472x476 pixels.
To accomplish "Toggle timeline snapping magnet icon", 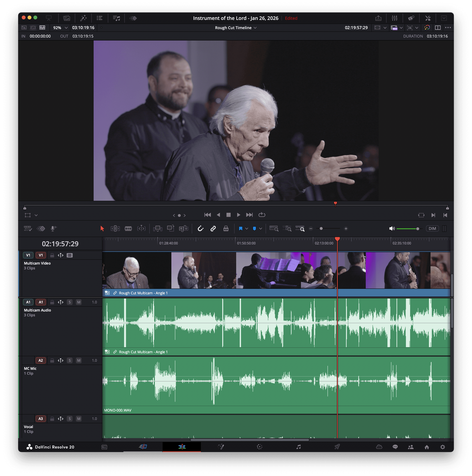I will pos(200,229).
